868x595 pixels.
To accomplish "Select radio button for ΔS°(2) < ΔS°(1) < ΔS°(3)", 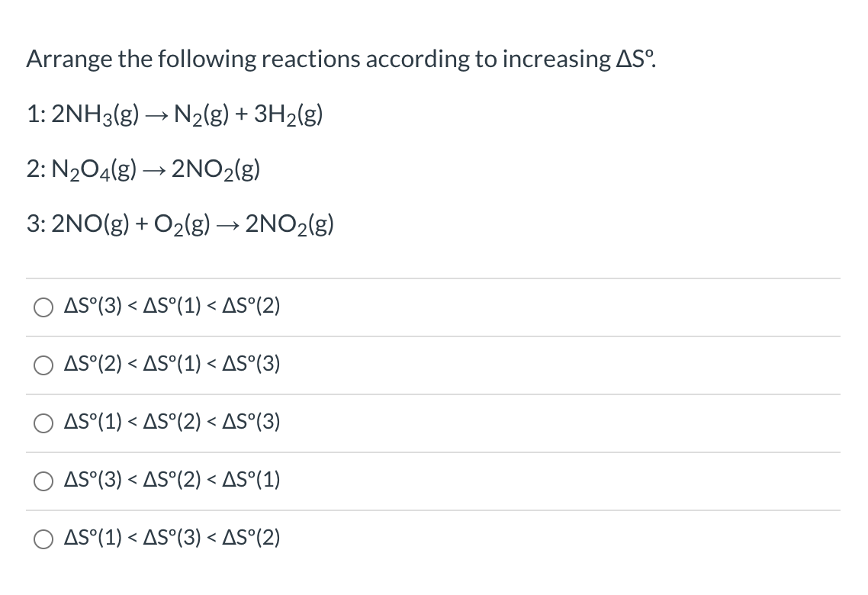I will pos(43,365).
